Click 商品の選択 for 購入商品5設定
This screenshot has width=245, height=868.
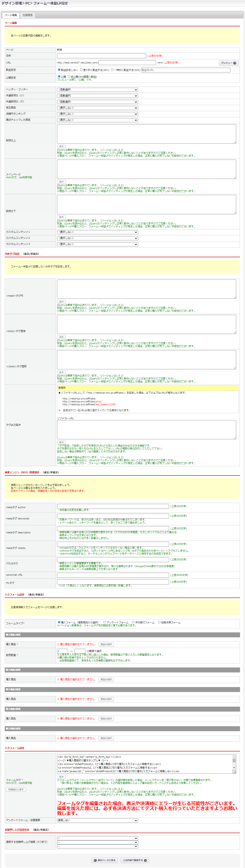coord(106,738)
